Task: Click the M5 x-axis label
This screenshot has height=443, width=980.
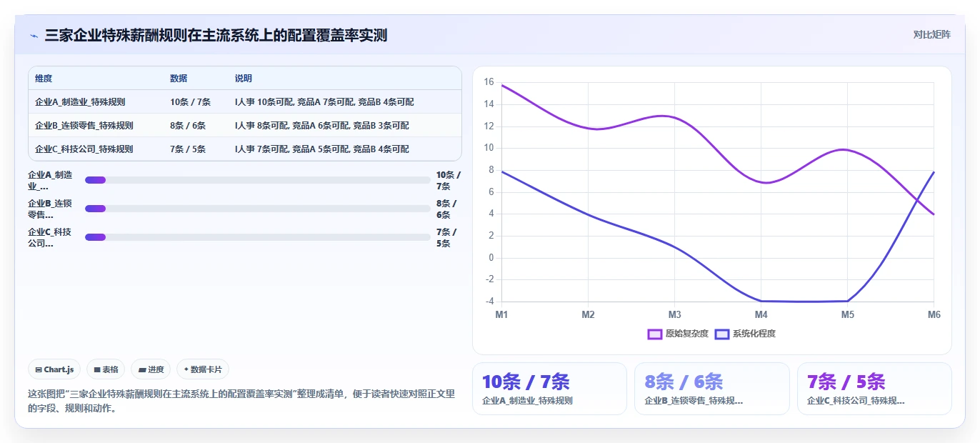Action: coord(847,314)
